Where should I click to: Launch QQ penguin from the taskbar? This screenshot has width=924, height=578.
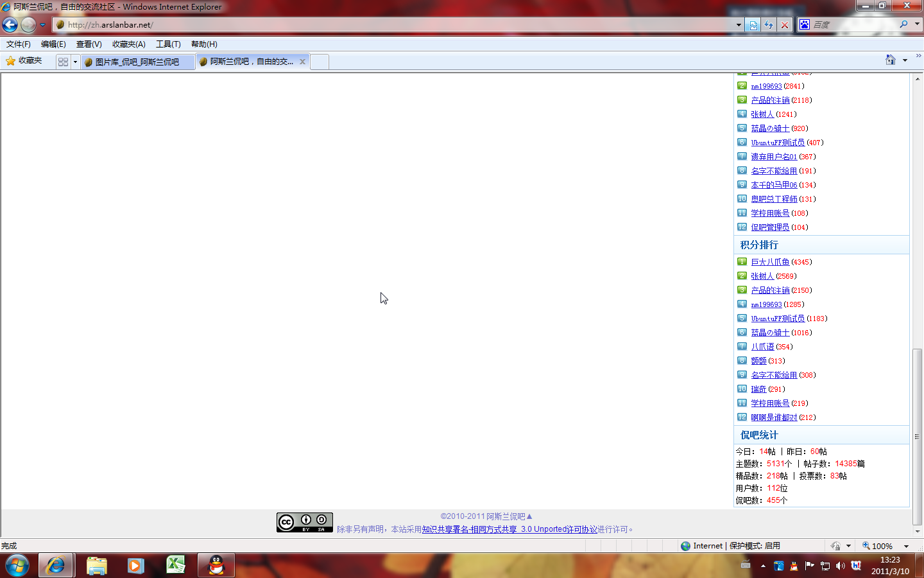click(216, 565)
